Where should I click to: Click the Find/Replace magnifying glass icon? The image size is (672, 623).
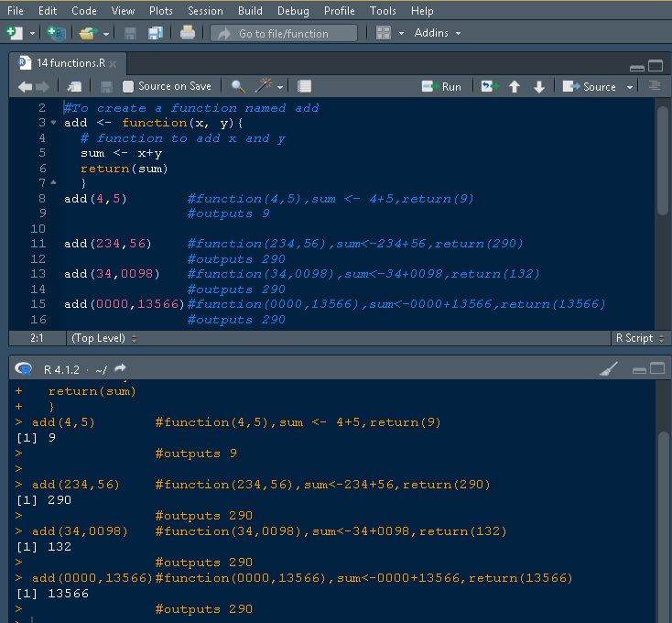238,86
